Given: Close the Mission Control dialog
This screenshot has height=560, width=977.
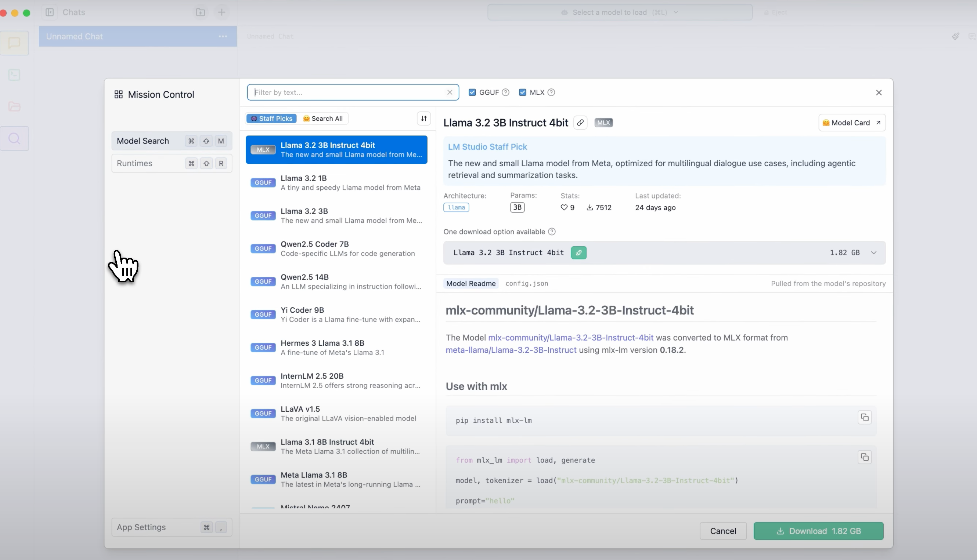Looking at the screenshot, I should tap(879, 93).
